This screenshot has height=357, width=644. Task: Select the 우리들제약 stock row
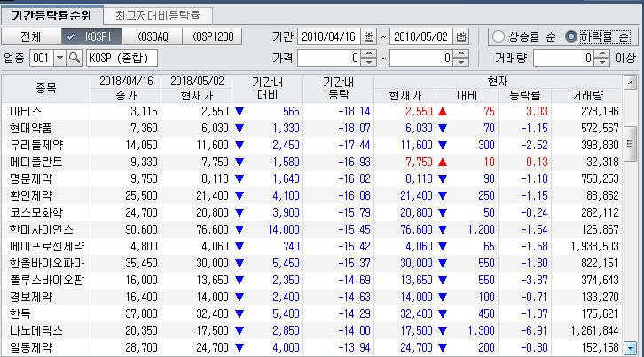(312, 145)
